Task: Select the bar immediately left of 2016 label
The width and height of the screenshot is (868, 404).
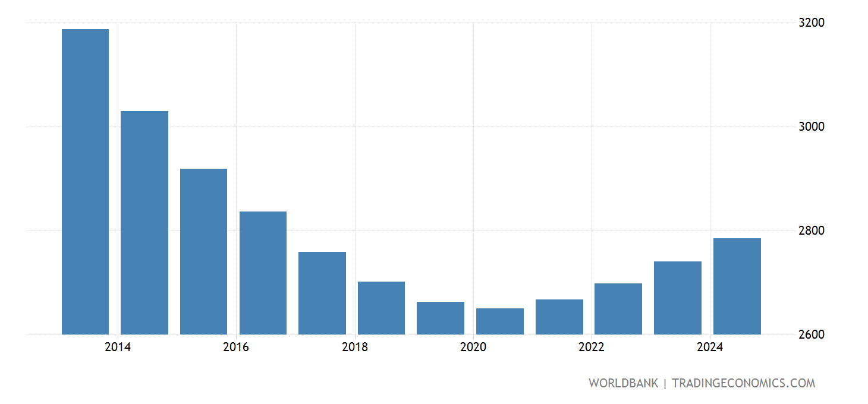Action: pyautogui.click(x=203, y=251)
